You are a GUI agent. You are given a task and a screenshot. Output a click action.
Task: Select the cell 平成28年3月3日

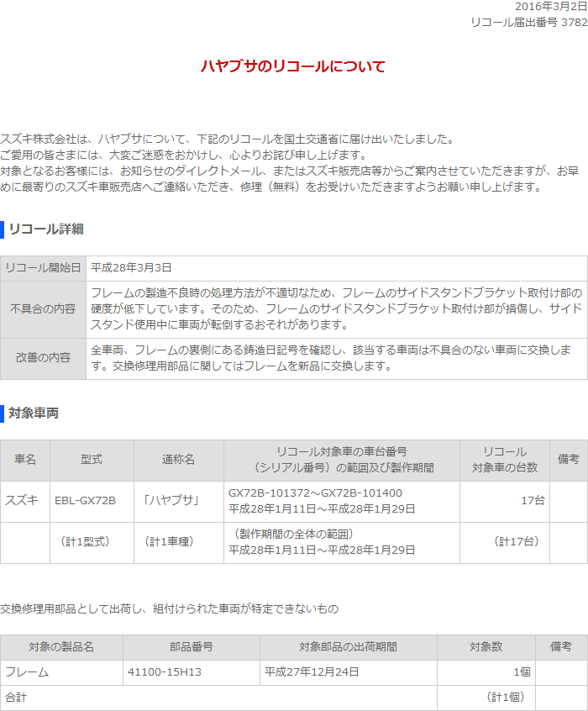coord(337,268)
